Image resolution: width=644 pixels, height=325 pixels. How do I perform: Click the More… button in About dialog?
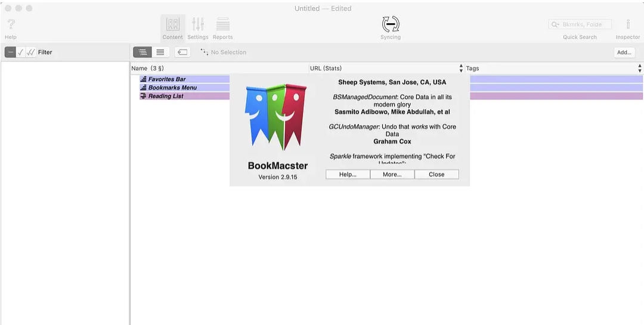click(x=392, y=174)
